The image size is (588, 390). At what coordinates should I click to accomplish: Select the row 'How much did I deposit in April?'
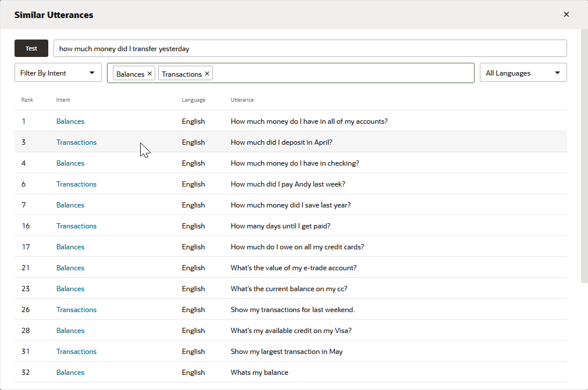click(x=281, y=142)
